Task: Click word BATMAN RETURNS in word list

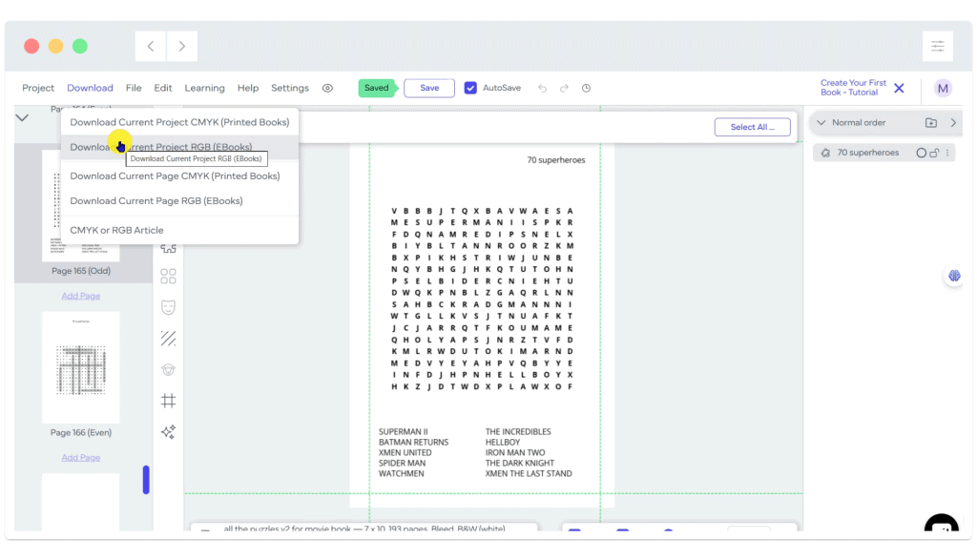Action: pyautogui.click(x=413, y=443)
